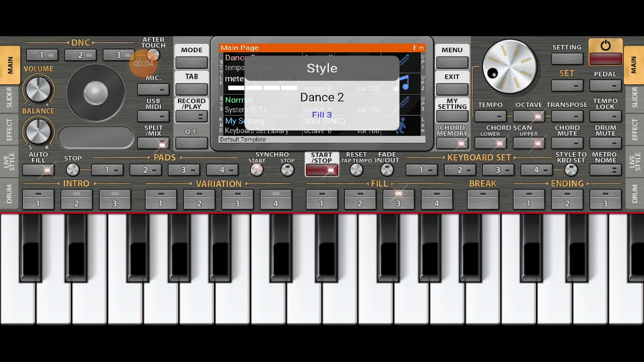Click the Record/Play button

(192, 116)
